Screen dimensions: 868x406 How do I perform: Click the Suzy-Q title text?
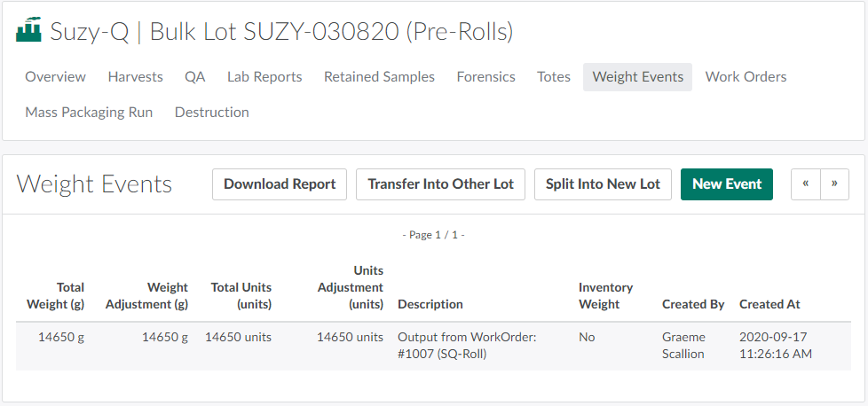coord(89,32)
